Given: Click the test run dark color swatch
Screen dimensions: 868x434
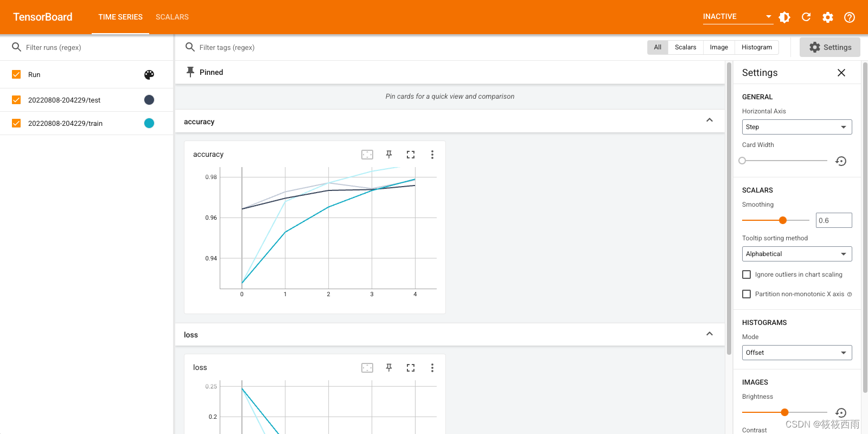Looking at the screenshot, I should [149, 100].
